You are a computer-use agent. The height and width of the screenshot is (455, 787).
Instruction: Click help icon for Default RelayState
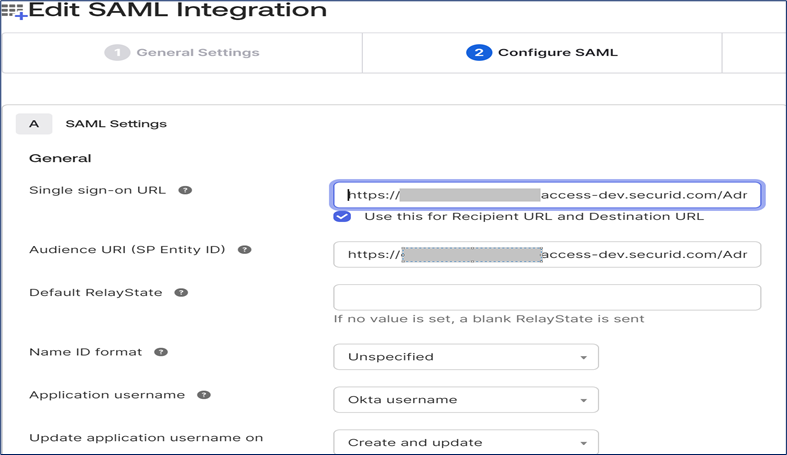[181, 293]
